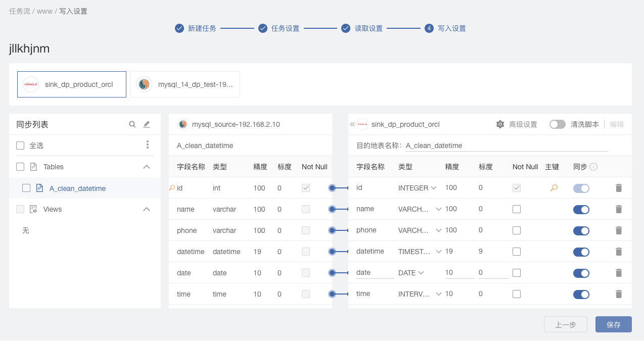Select the sink_dp_product_orcl data source tab
This screenshot has height=341, width=644.
coord(72,84)
